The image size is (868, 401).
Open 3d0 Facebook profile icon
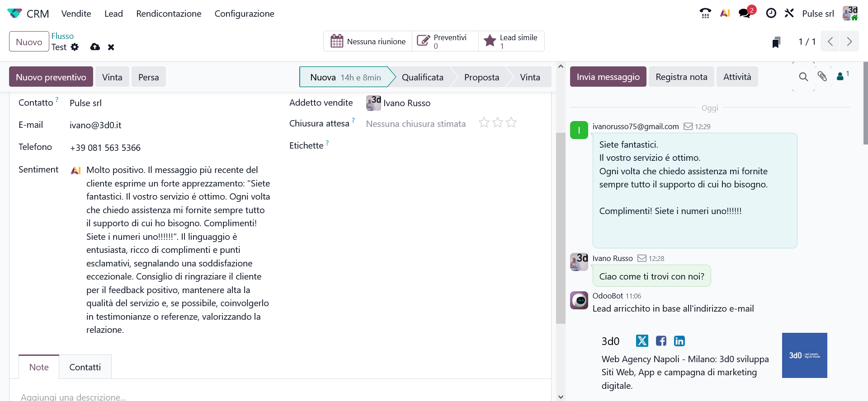661,341
